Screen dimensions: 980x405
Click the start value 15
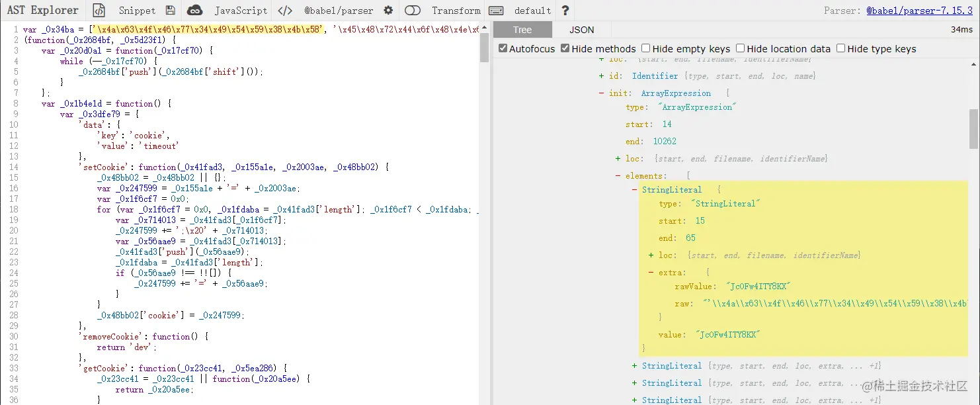[x=700, y=221]
